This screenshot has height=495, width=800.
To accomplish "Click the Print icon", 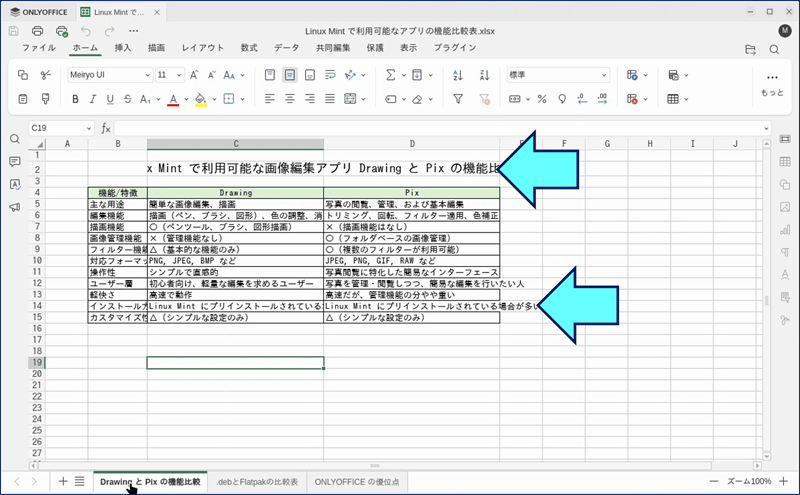I will [x=37, y=31].
